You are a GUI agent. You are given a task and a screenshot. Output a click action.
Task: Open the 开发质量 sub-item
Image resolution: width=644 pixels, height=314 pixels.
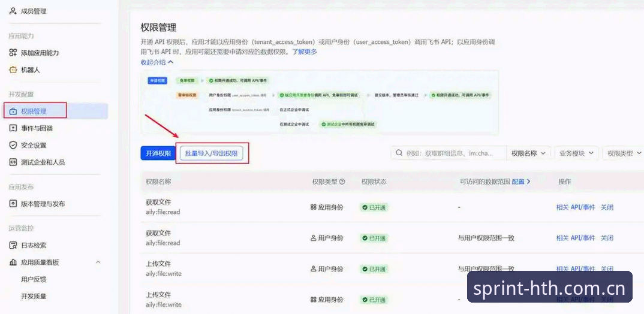click(x=34, y=297)
